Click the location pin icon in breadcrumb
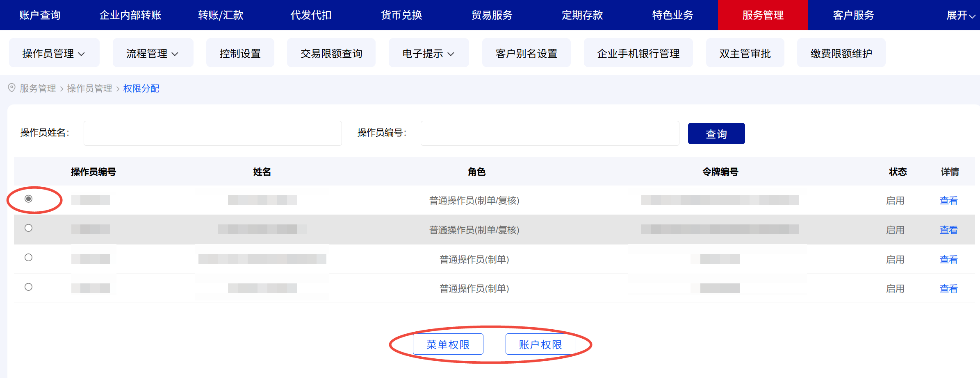The height and width of the screenshot is (378, 980). pos(12,88)
